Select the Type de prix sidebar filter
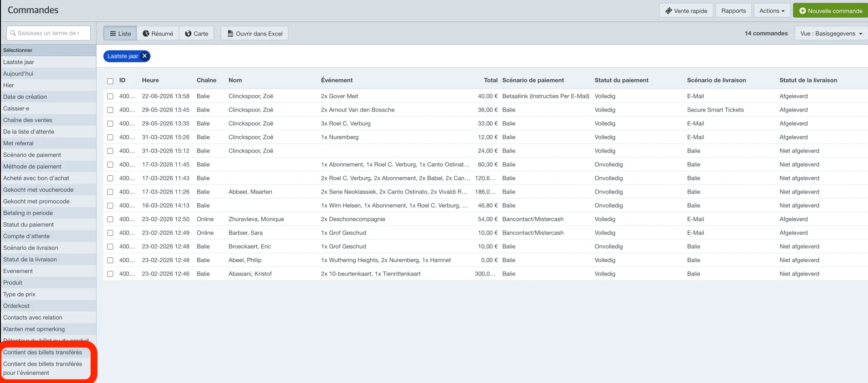Viewport: 868px width, 383px height. pyautogui.click(x=48, y=294)
